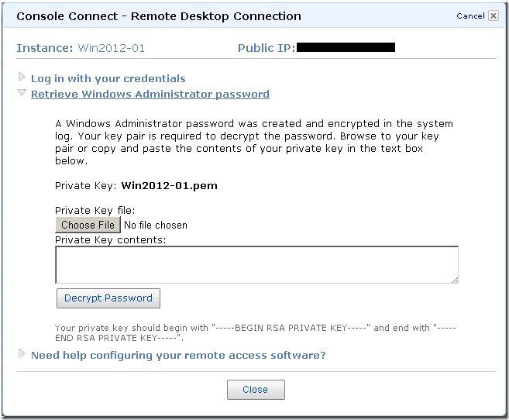Image resolution: width=509 pixels, height=420 pixels.
Task: Click the redacted Public IP value
Action: pos(346,48)
